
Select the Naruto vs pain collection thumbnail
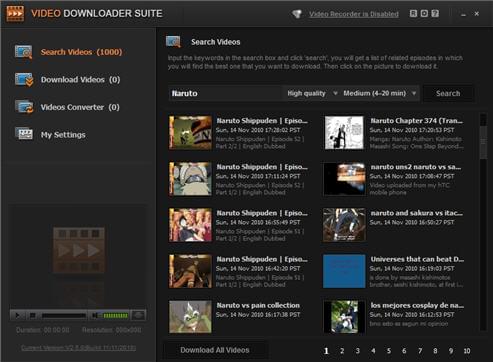click(x=190, y=317)
